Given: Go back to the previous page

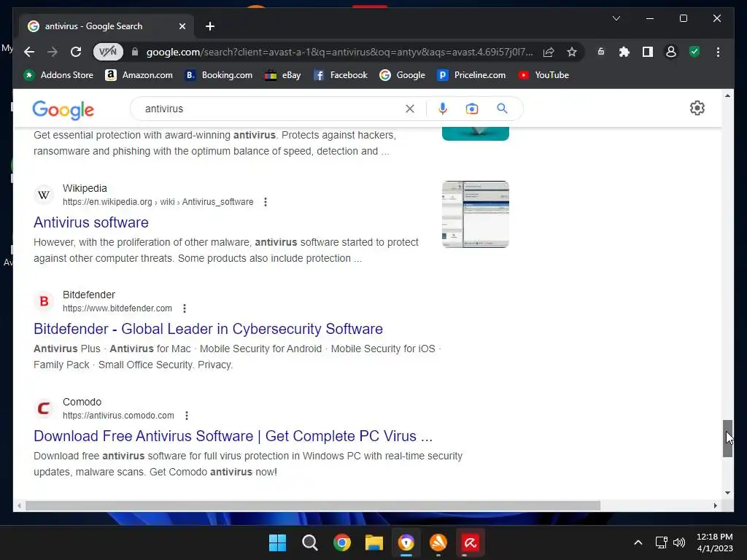Looking at the screenshot, I should [29, 52].
